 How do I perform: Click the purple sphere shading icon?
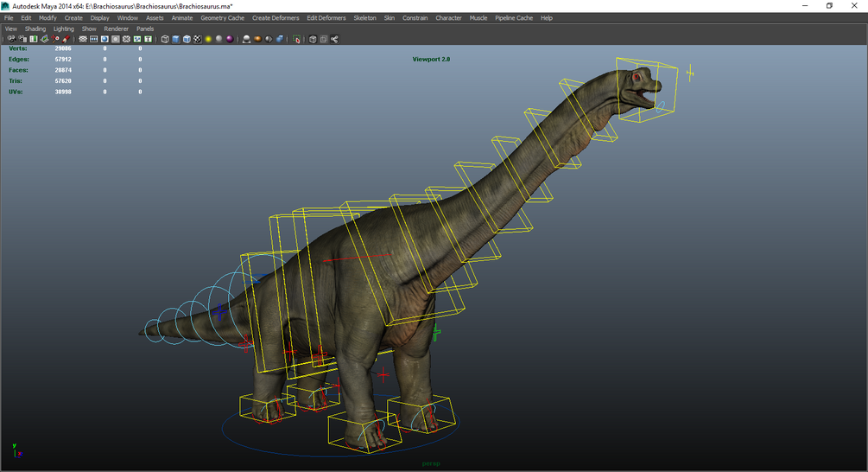click(x=230, y=40)
